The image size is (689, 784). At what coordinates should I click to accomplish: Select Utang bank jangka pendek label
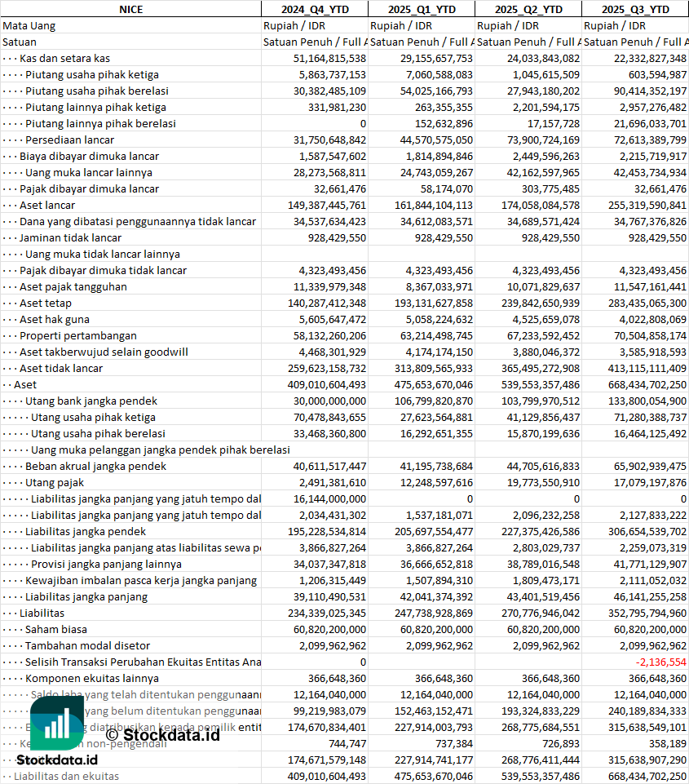[x=91, y=401]
